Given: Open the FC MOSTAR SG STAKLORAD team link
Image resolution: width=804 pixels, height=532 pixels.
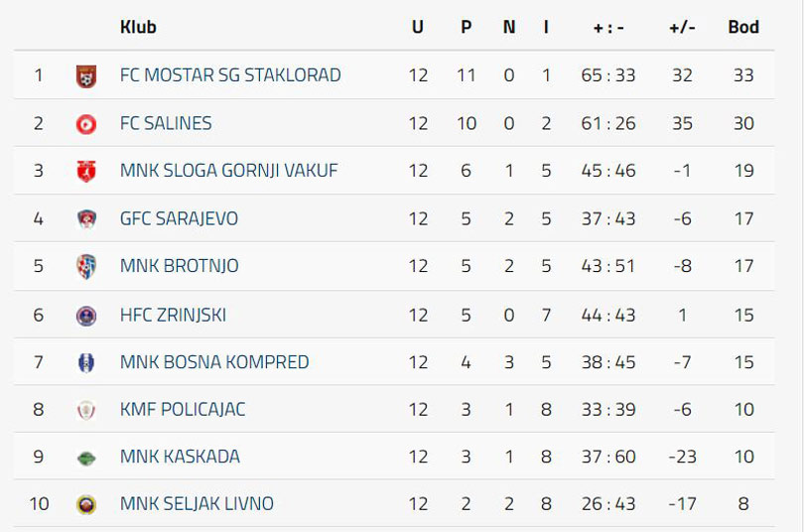Looking at the screenshot, I should [x=230, y=75].
